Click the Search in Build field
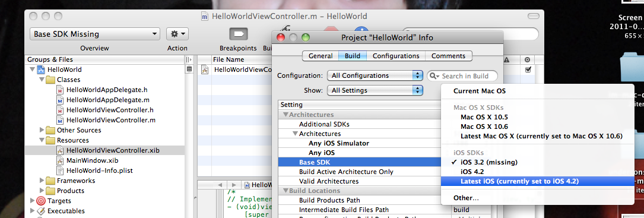 (x=462, y=75)
